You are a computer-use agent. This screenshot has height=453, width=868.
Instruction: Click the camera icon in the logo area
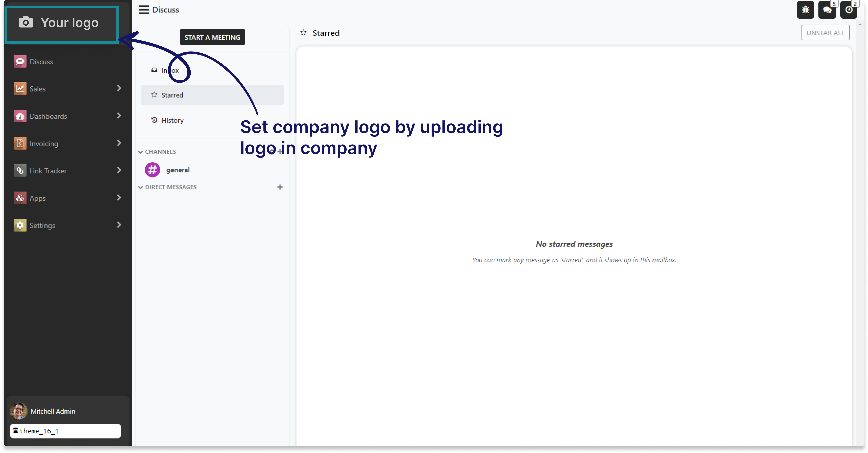point(26,22)
